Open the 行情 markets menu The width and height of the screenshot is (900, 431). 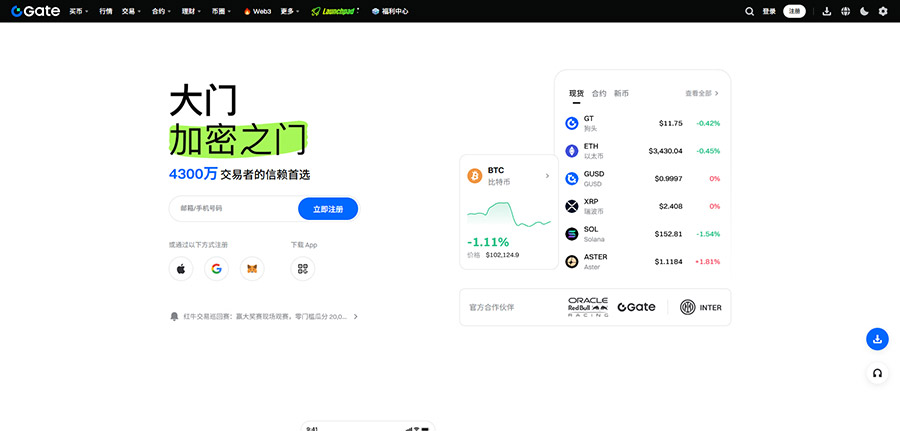106,11
